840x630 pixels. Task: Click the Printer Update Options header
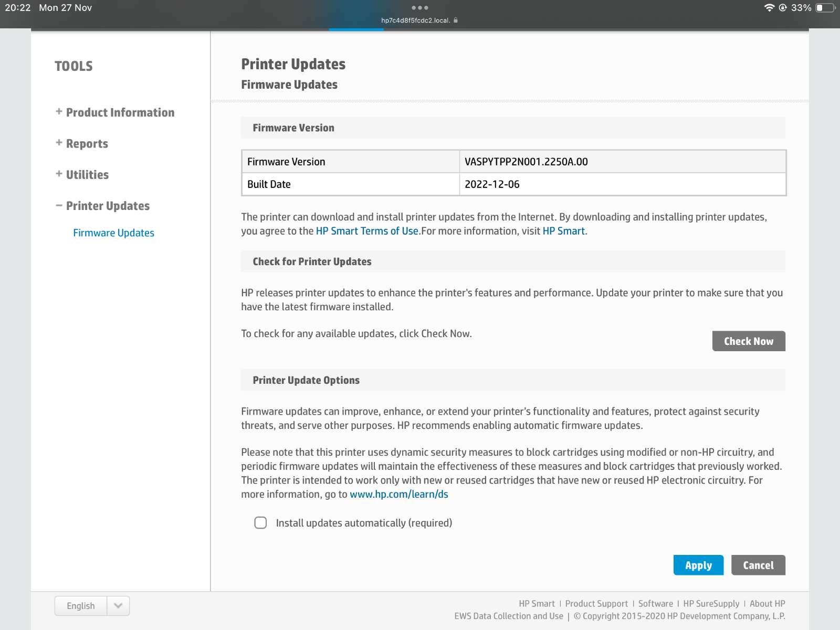pos(513,380)
